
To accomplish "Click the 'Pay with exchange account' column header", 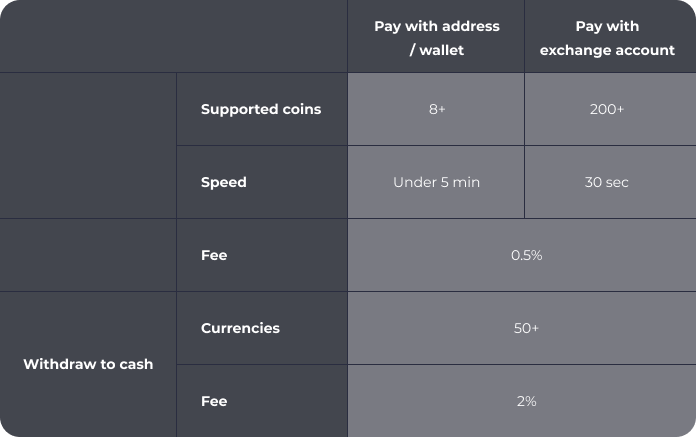I will coord(610,36).
